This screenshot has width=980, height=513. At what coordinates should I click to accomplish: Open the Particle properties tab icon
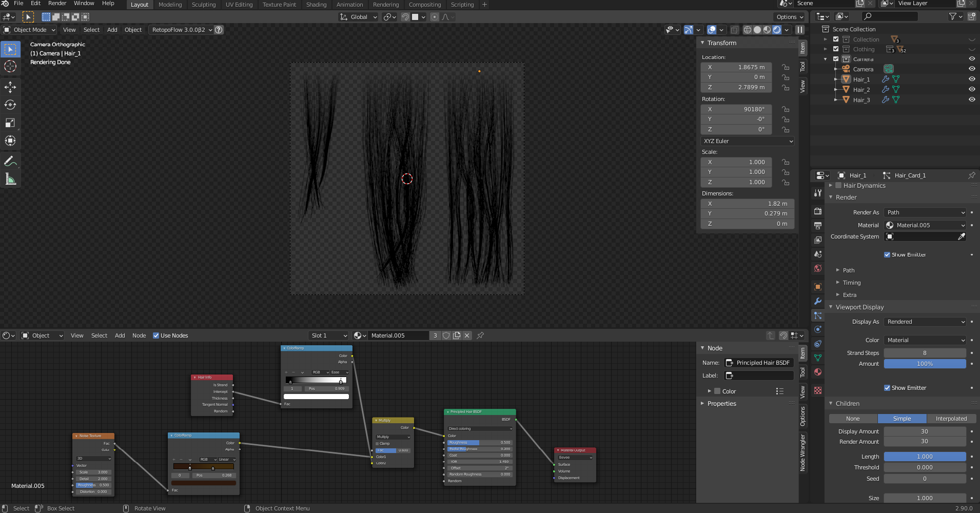click(818, 315)
